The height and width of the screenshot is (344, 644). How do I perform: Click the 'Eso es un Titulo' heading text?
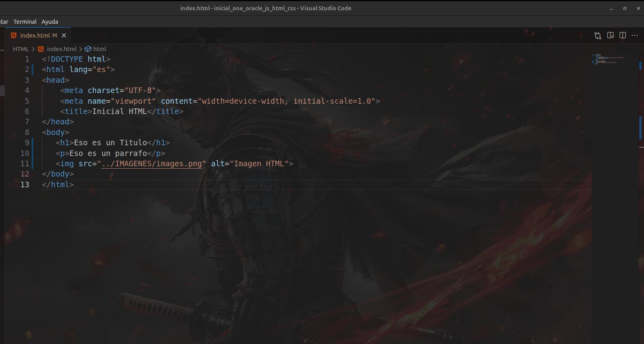pos(110,143)
